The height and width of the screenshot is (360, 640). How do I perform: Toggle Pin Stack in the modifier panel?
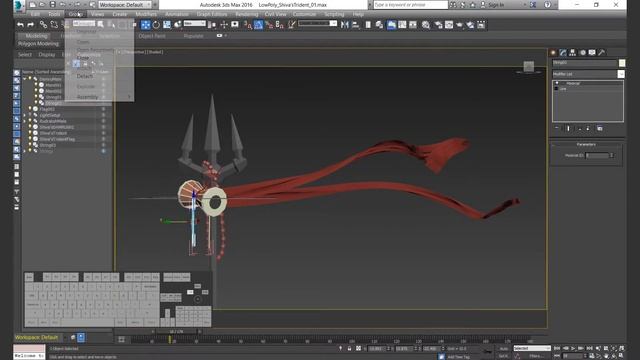pyautogui.click(x=557, y=129)
